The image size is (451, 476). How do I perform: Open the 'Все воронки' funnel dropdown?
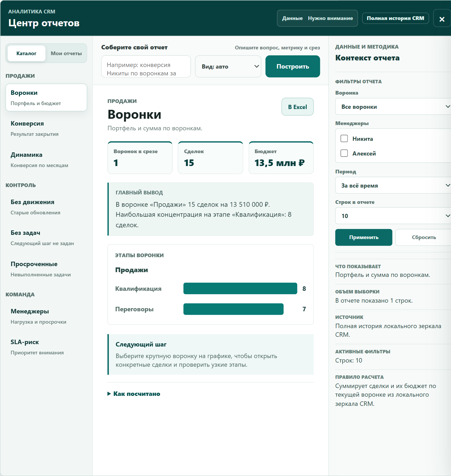point(393,107)
